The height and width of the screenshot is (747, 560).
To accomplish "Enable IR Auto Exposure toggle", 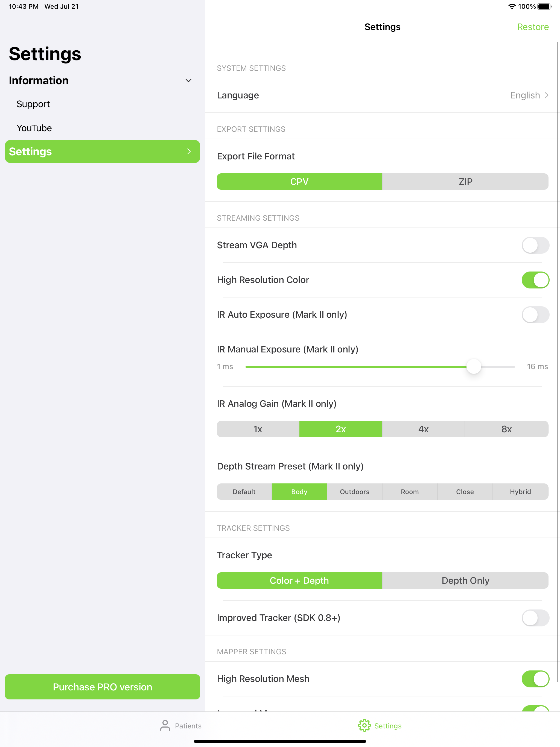I will tap(535, 315).
